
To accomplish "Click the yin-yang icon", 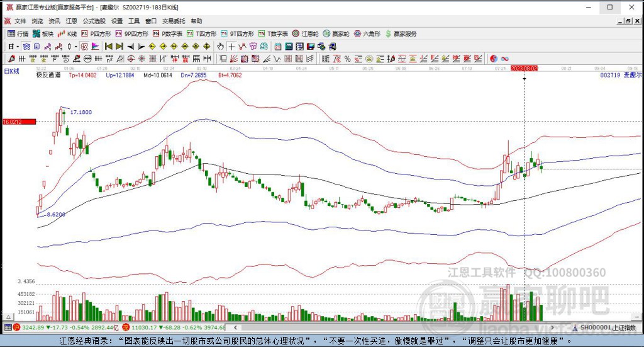I will click(x=494, y=59).
